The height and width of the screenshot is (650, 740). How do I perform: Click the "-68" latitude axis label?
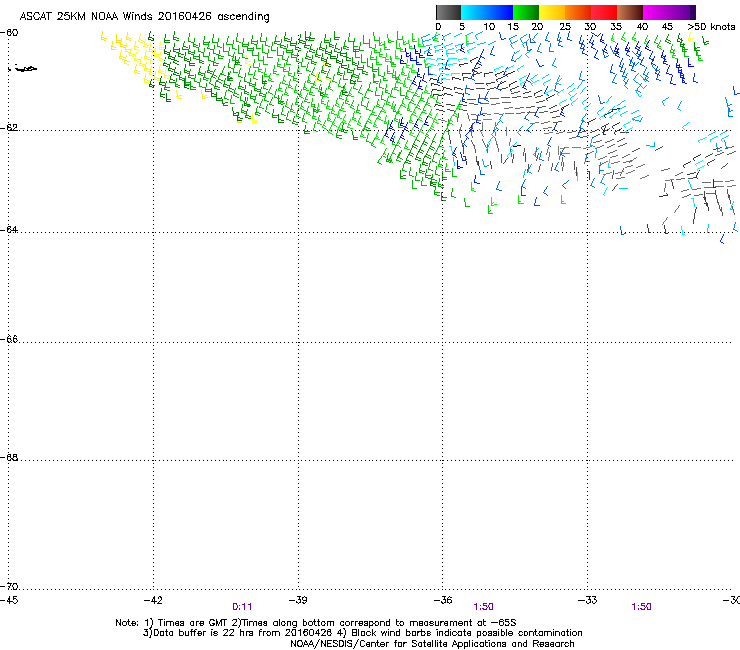[x=10, y=458]
